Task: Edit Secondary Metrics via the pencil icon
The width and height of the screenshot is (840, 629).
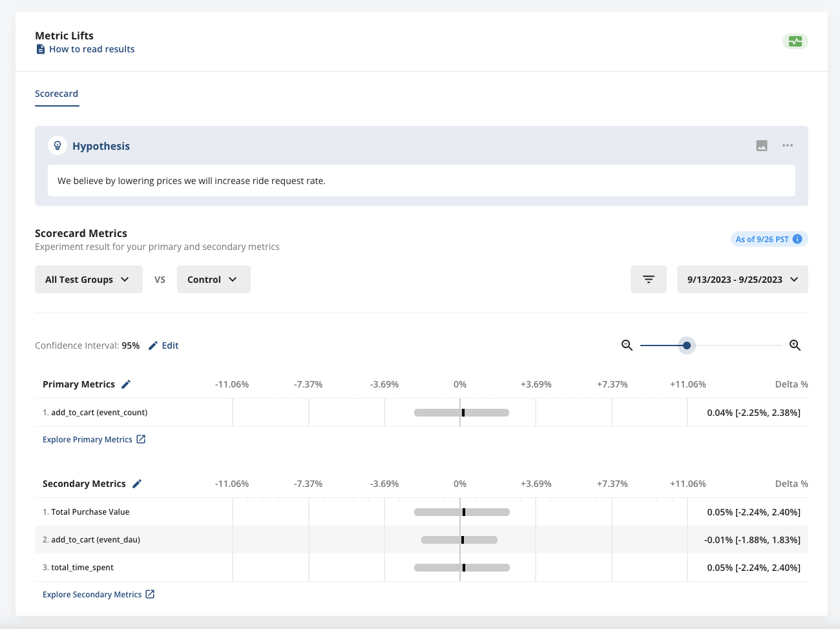Action: tap(137, 483)
